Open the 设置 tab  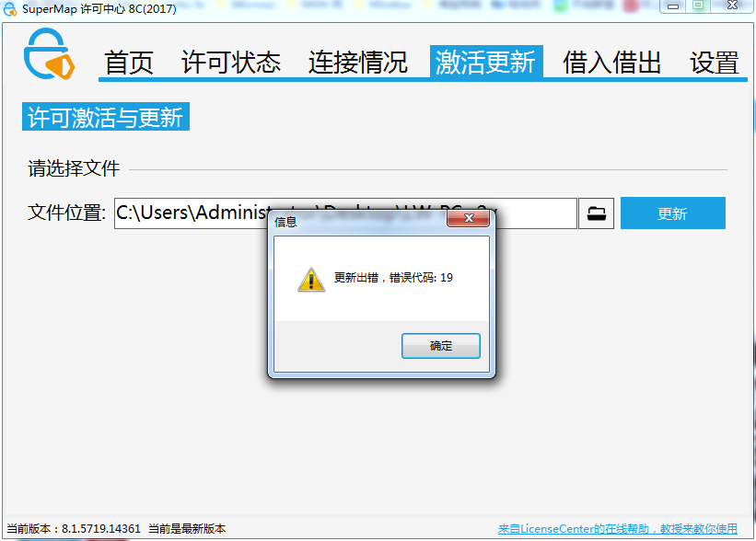[714, 63]
